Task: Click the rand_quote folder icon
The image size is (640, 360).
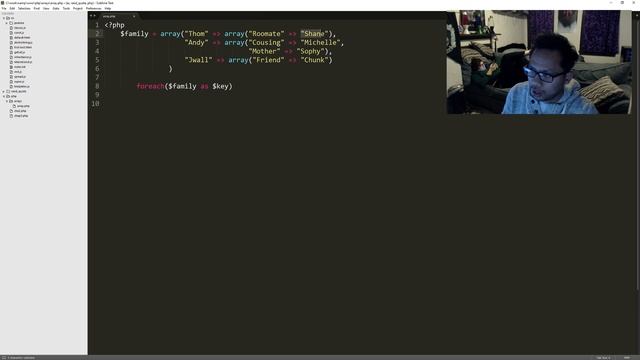Action: click(8, 91)
